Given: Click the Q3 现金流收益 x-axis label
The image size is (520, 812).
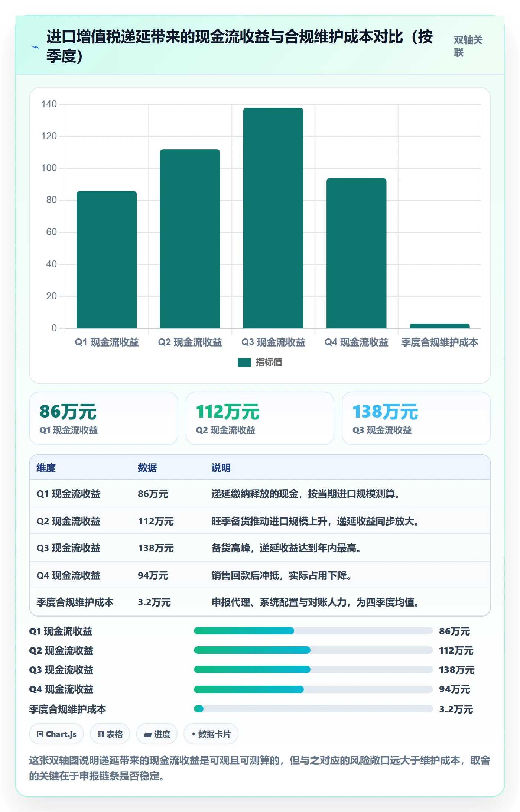Looking at the screenshot, I should point(273,342).
